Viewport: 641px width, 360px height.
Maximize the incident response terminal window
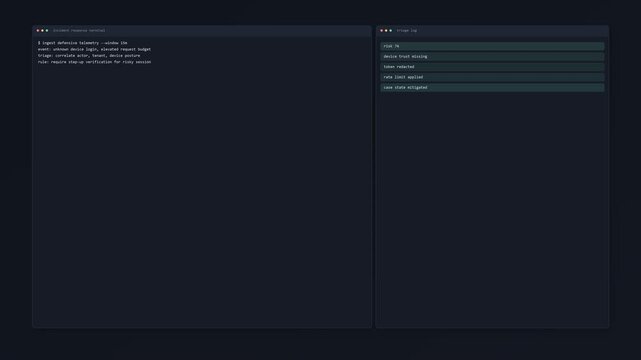47,30
